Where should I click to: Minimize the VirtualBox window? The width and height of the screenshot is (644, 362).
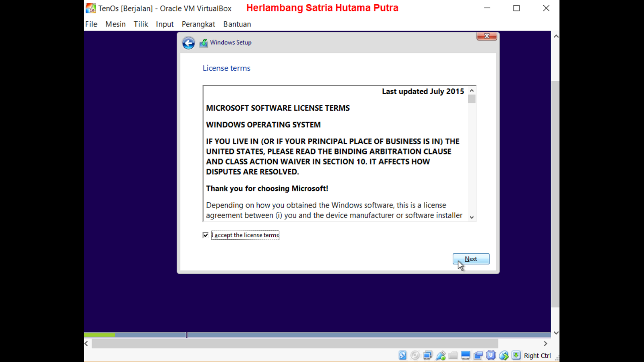click(487, 8)
